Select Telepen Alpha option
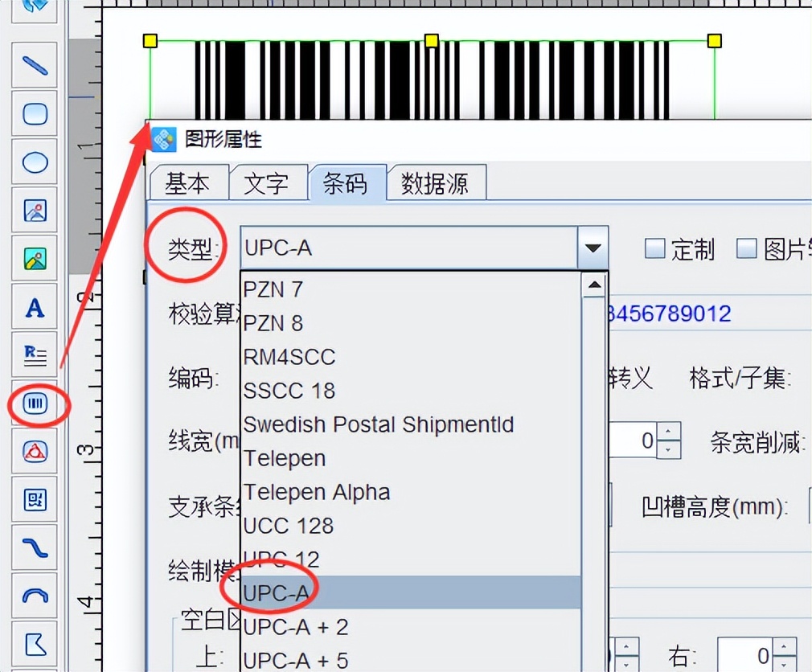Screen dimensions: 812x672 (x=411, y=492)
